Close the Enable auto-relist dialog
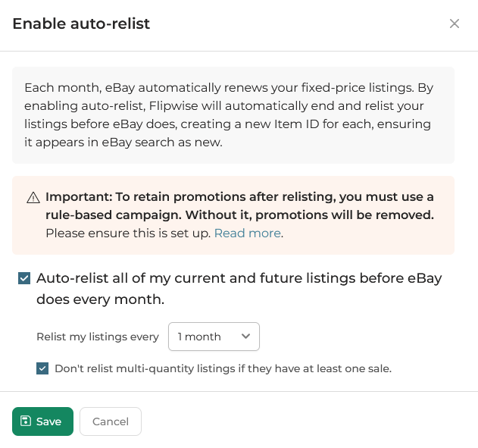Viewport: 478px width, 448px height. pos(455,23)
